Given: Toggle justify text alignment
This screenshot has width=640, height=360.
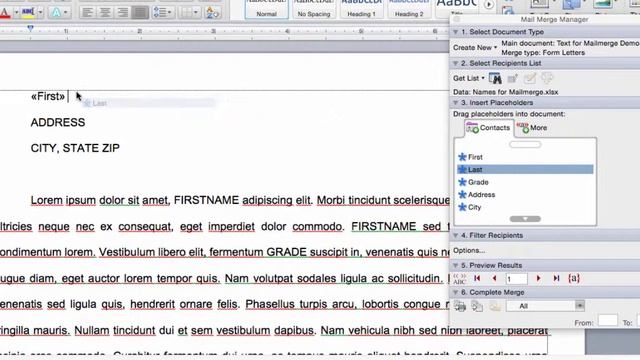Looking at the screenshot, I should click(140, 13).
